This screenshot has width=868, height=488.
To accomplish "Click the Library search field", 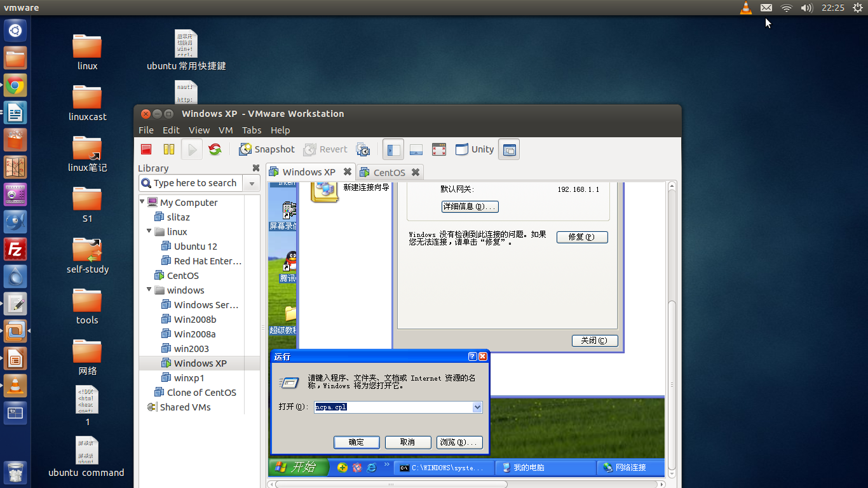I will point(191,183).
